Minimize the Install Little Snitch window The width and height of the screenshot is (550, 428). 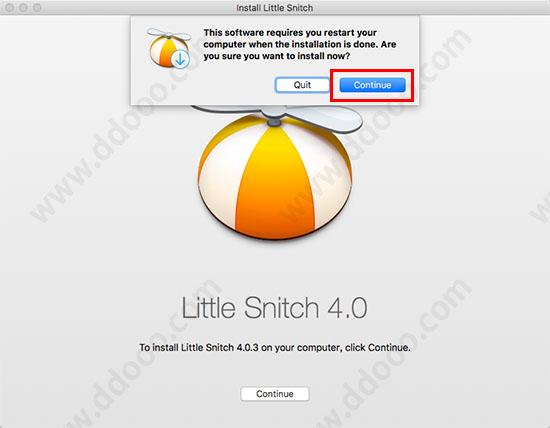[24, 7]
